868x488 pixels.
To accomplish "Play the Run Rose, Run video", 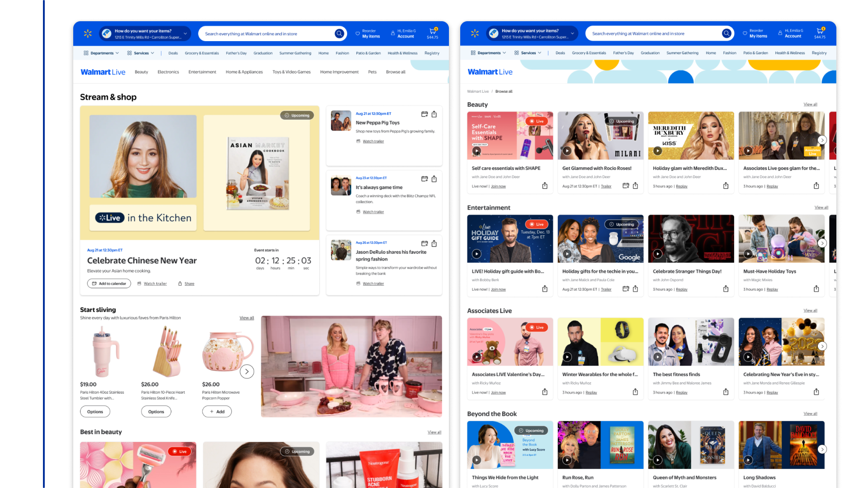I will coord(567,460).
